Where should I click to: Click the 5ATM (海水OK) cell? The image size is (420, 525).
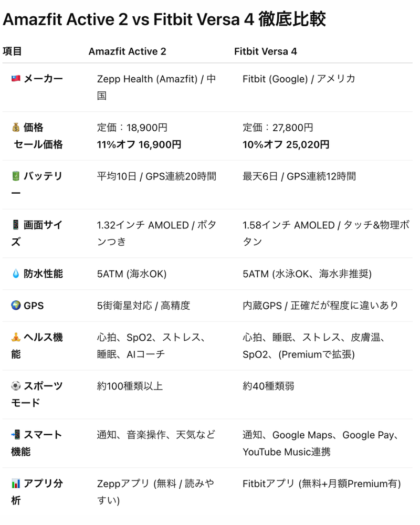point(131,274)
